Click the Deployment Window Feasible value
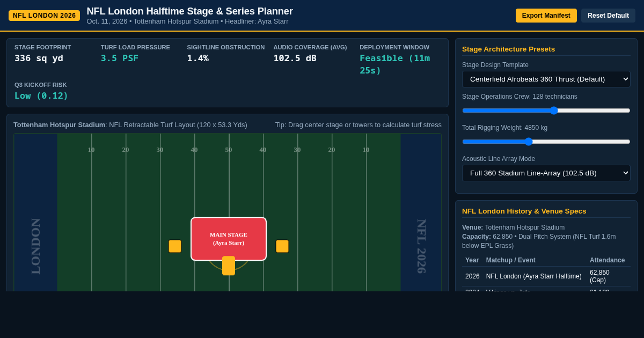Image resolution: width=644 pixels, height=338 pixels. point(395,64)
